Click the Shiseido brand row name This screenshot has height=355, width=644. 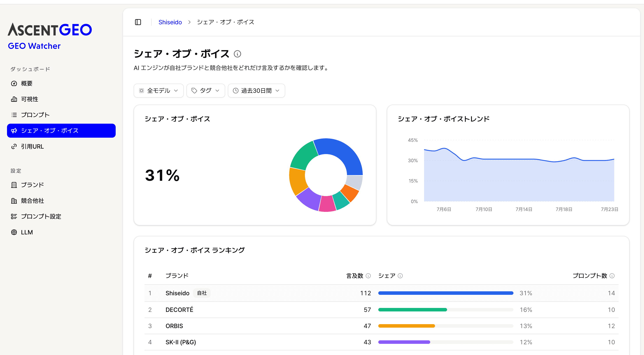(x=177, y=293)
